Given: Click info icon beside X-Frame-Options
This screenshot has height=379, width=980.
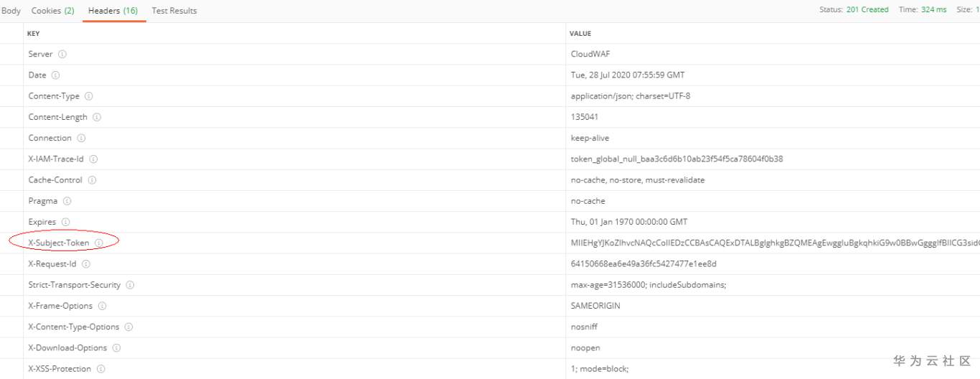Looking at the screenshot, I should pyautogui.click(x=102, y=306).
